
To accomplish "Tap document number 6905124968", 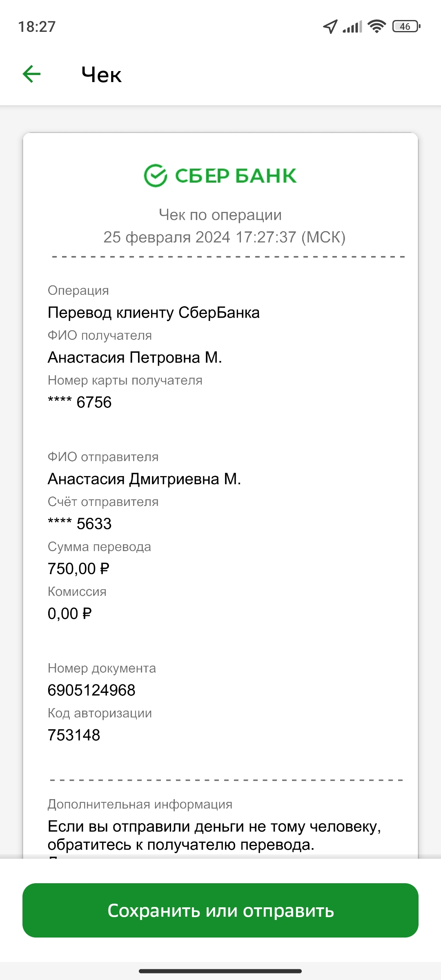I will pyautogui.click(x=91, y=690).
